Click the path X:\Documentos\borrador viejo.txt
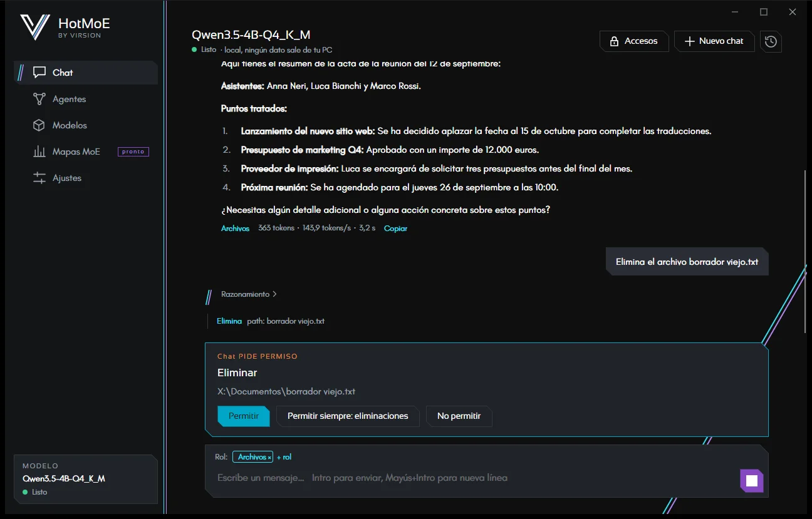Image resolution: width=812 pixels, height=519 pixels. [x=286, y=392]
